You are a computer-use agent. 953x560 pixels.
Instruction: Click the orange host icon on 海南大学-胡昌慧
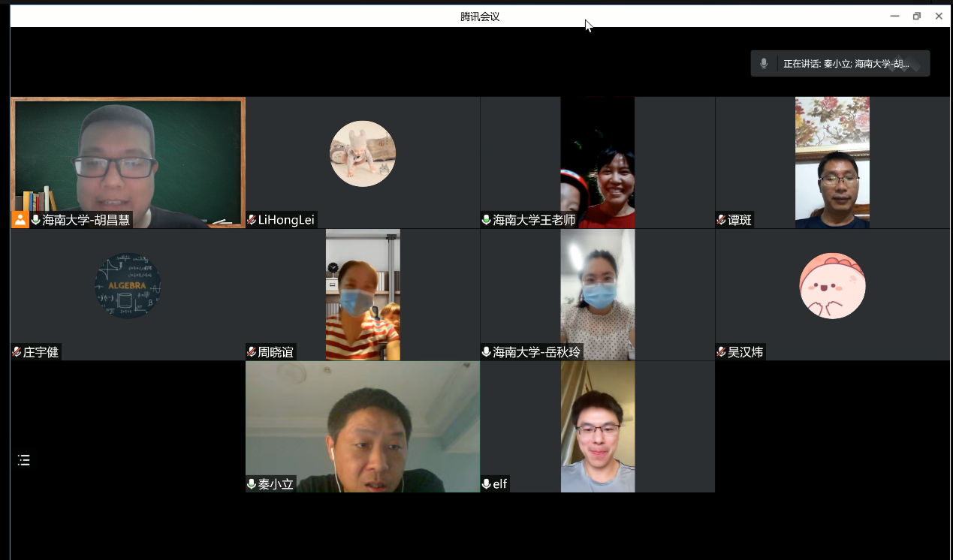[x=20, y=220]
